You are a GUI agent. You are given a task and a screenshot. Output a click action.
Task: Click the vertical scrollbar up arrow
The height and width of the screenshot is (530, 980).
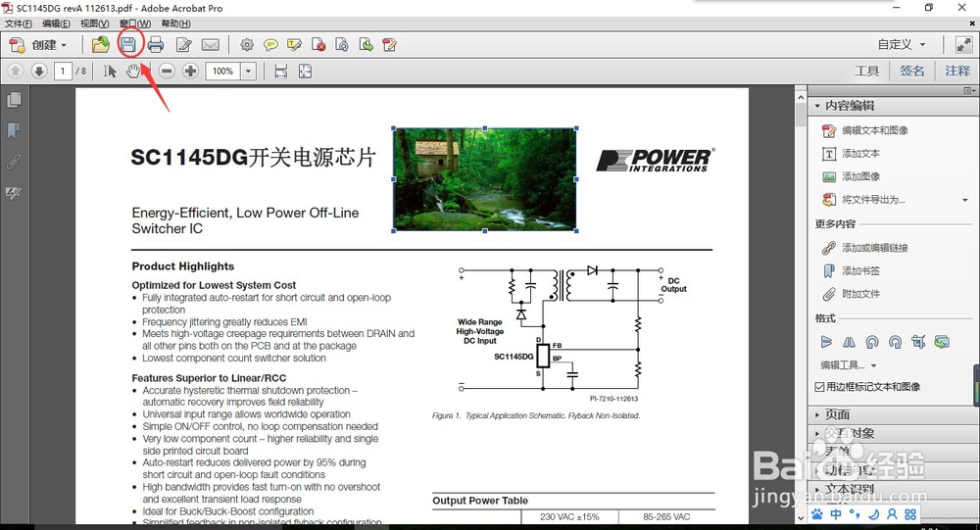801,98
